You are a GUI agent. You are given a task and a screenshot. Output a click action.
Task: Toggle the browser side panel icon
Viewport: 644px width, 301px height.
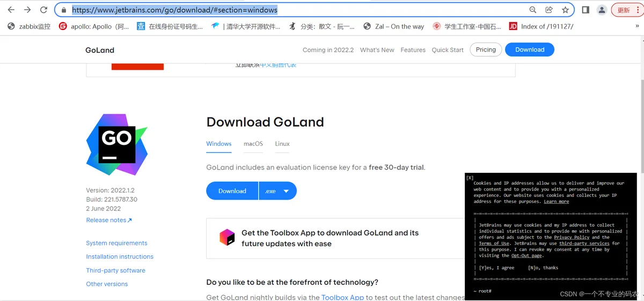tap(586, 10)
